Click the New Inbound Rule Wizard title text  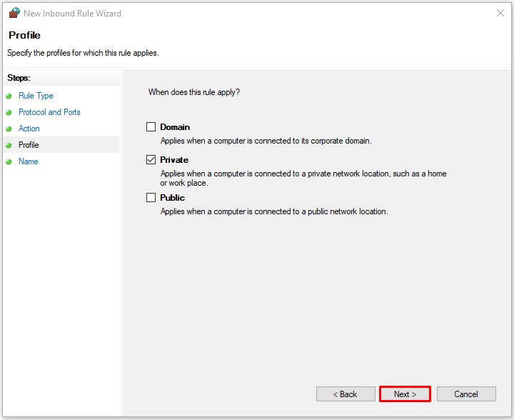[72, 13]
